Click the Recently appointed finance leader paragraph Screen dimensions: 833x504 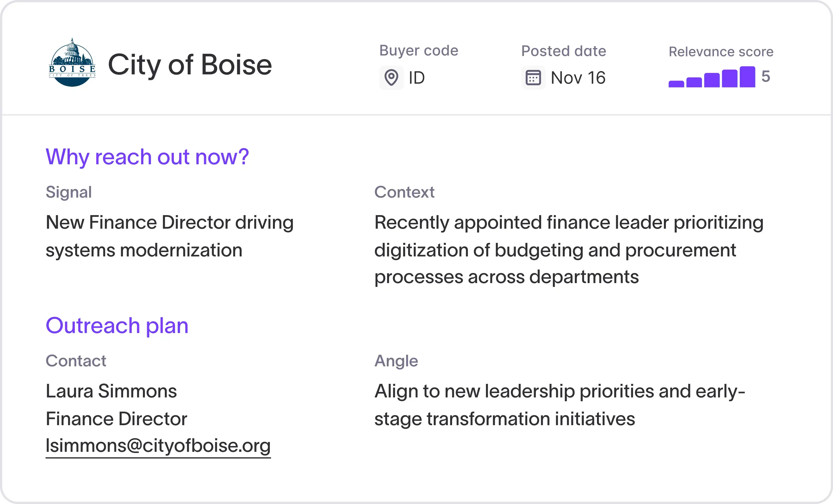coord(569,250)
